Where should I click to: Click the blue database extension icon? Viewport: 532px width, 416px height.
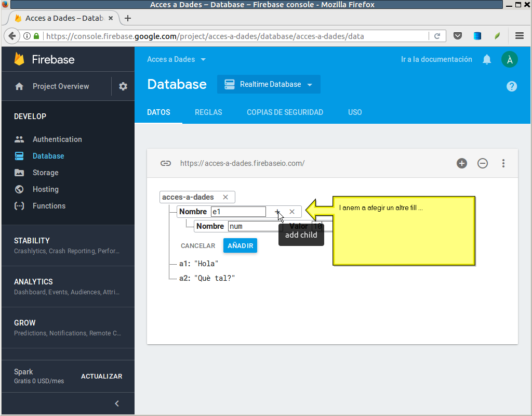click(x=477, y=36)
